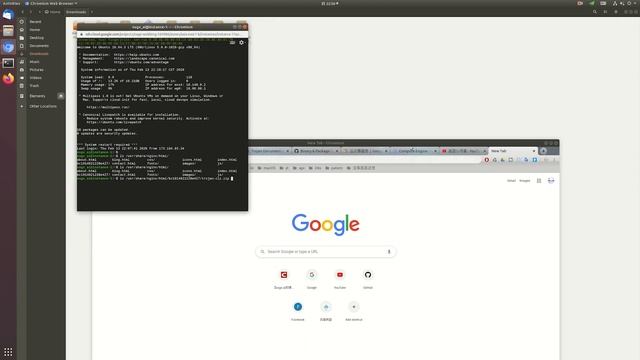Screen dimensions: 640x360
Task: Open SSH terminal settings gear
Action: [x=241, y=42]
